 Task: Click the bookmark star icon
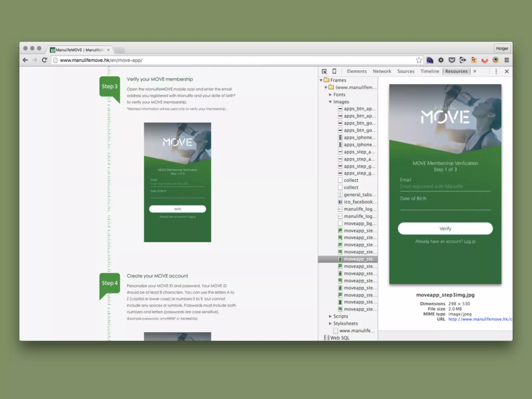[419, 60]
